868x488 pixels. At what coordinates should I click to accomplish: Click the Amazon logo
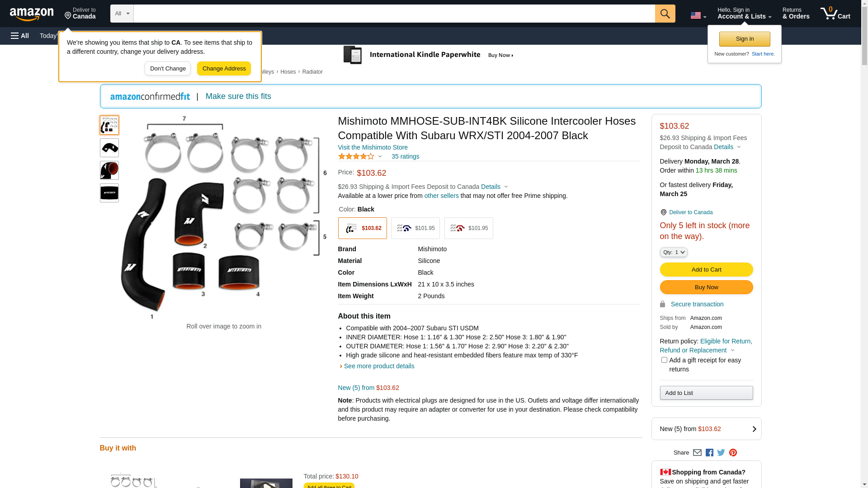(x=32, y=14)
